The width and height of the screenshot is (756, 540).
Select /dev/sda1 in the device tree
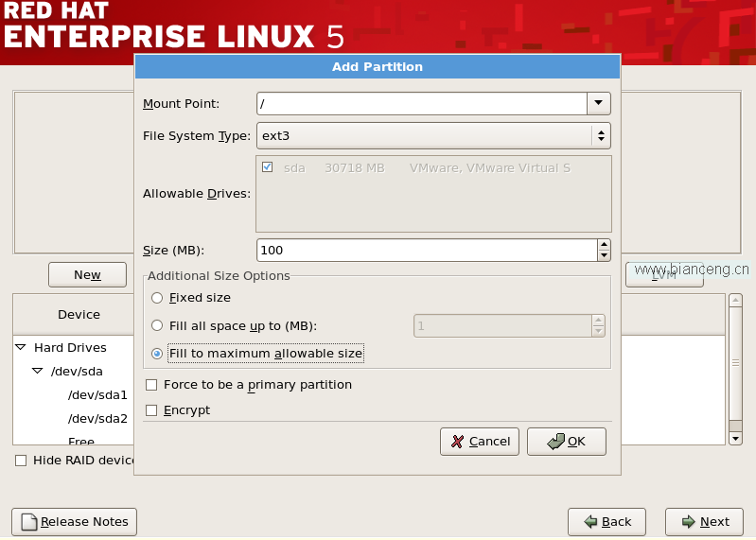click(x=97, y=395)
